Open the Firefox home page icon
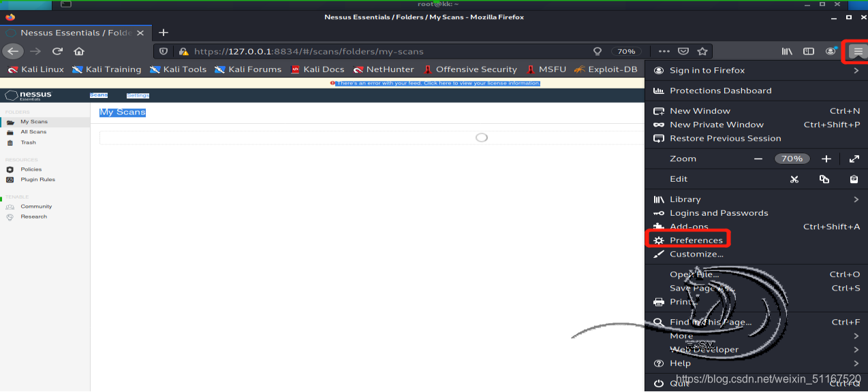The height and width of the screenshot is (392, 868). (79, 51)
